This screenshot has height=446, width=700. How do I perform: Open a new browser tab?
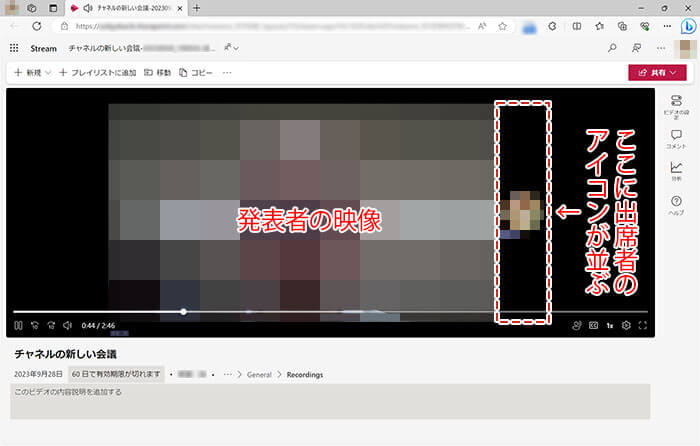click(196, 8)
